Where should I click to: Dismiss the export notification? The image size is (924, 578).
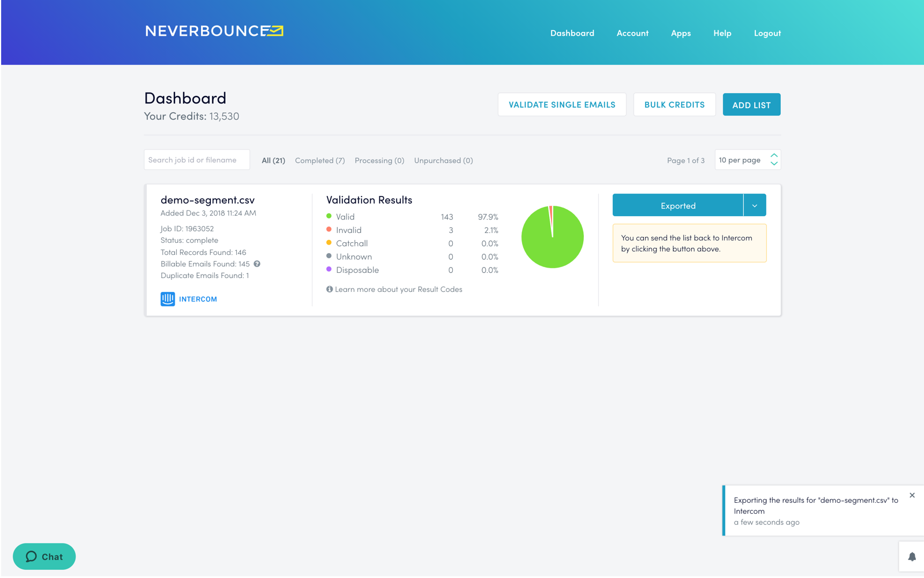tap(912, 495)
